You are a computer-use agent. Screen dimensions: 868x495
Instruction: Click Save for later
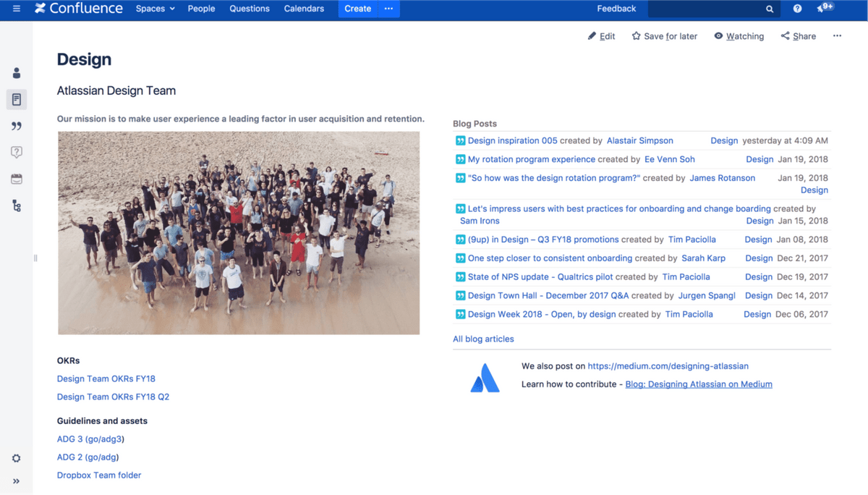coord(665,36)
